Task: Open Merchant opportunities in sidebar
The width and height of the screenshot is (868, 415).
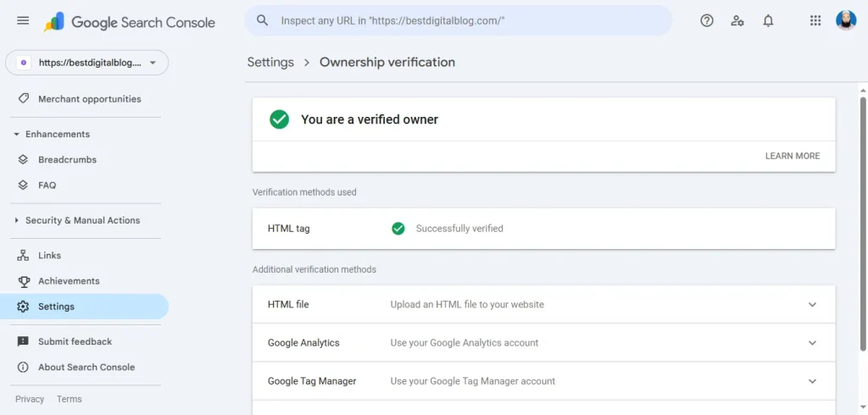Action: (x=89, y=99)
